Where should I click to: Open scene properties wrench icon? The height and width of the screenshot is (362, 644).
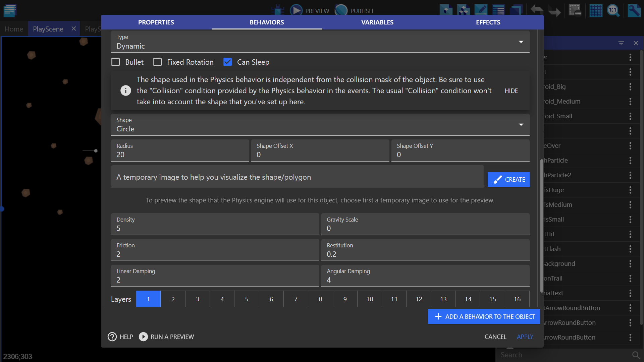(634, 10)
